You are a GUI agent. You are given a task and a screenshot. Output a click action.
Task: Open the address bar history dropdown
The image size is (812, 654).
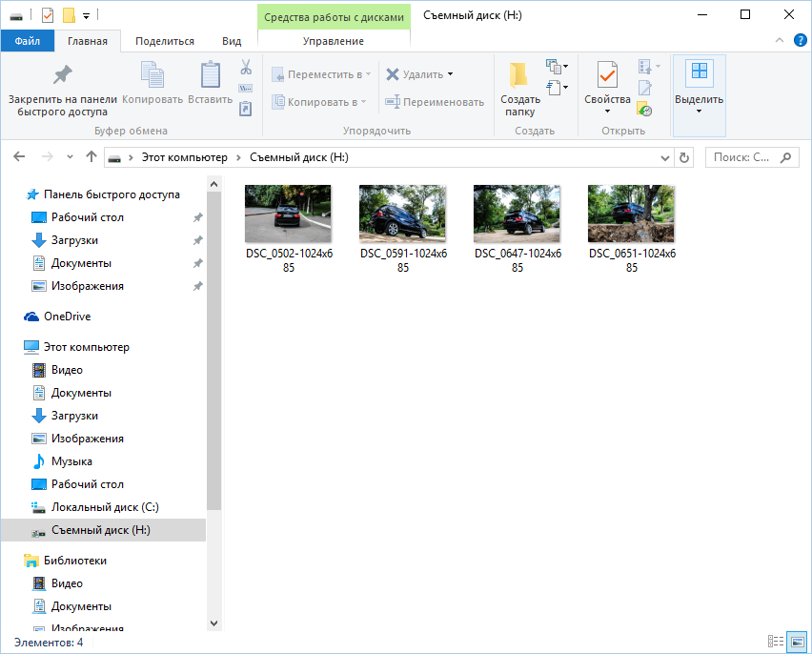point(664,157)
